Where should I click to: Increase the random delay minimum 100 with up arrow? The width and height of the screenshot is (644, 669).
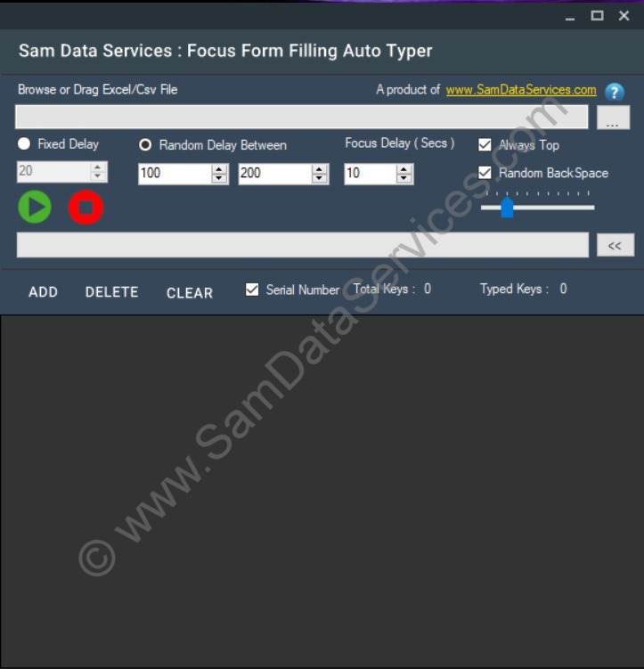click(219, 169)
